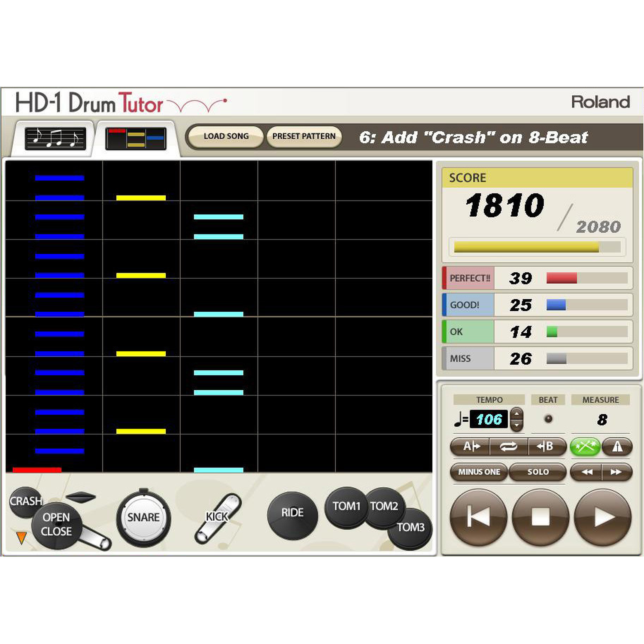Click the OK label
This screenshot has height=644, width=644.
coord(456,332)
